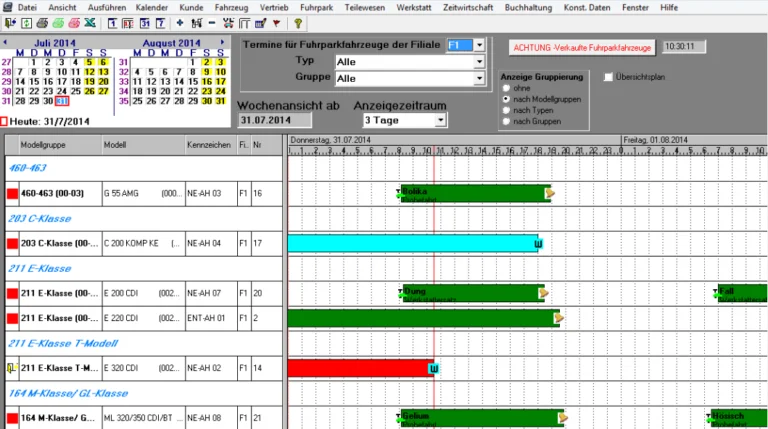Screen dimensions: 768x429
Task: Select the '211 E-Klasse T-Modell' group row
Action: 144,343
